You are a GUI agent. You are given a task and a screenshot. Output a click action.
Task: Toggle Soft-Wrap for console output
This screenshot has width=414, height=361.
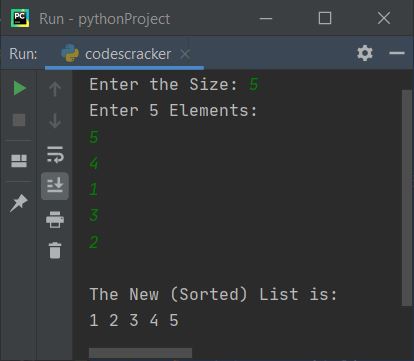[55, 155]
